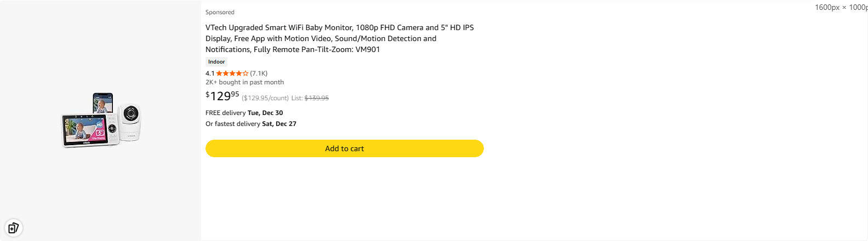Click the monitor display screen in photo
The height and width of the screenshot is (241, 868).
click(x=83, y=130)
